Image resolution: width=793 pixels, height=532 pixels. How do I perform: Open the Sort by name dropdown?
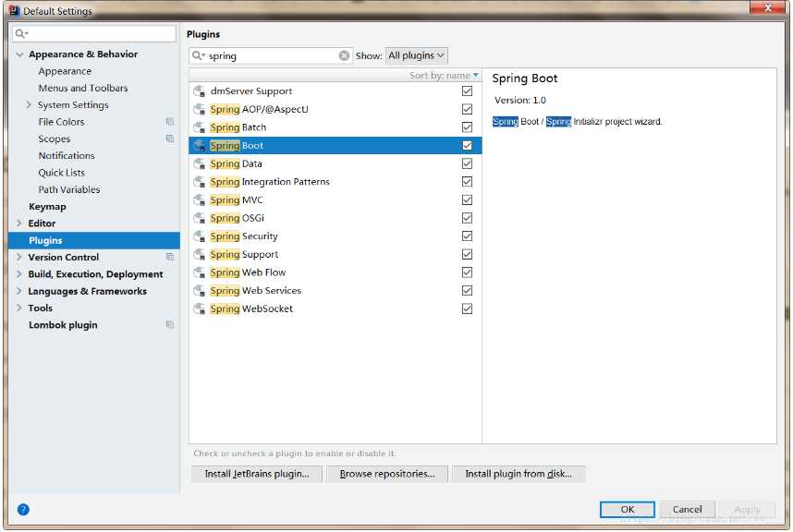444,76
